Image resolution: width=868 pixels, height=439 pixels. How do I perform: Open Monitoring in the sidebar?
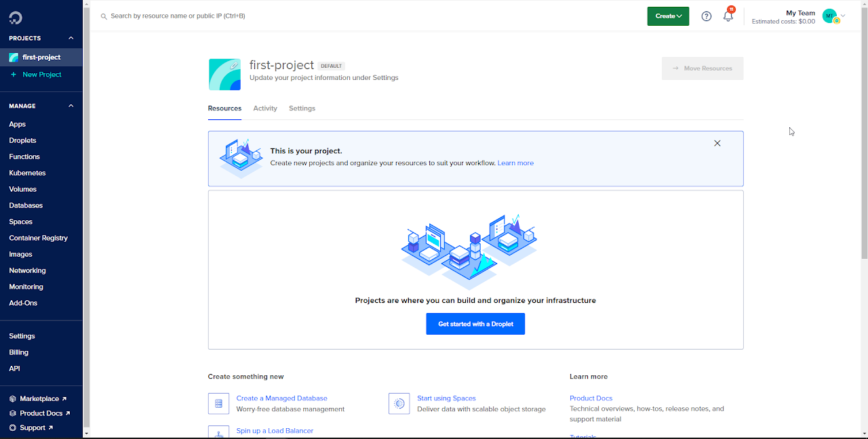click(26, 287)
